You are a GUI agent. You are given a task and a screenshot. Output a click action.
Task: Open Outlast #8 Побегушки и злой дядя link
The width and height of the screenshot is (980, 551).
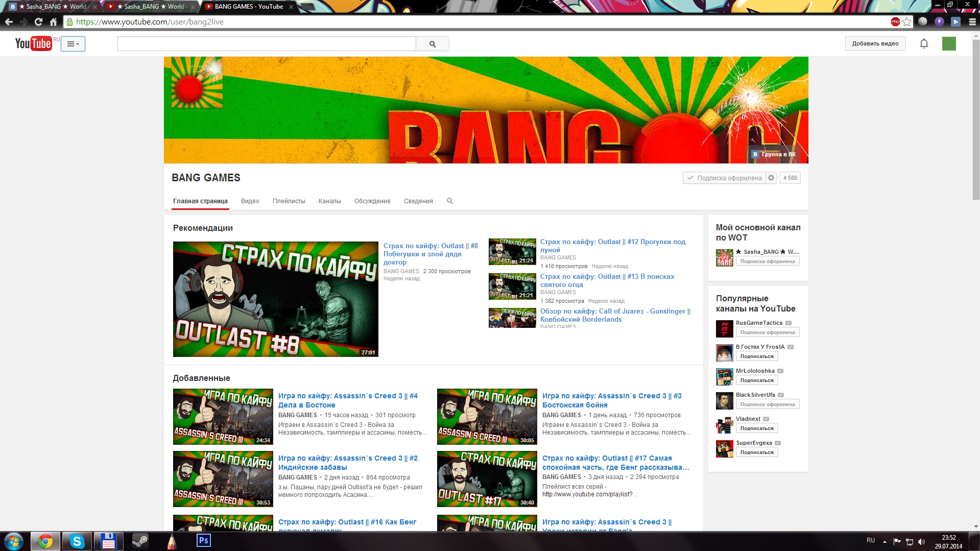431,254
